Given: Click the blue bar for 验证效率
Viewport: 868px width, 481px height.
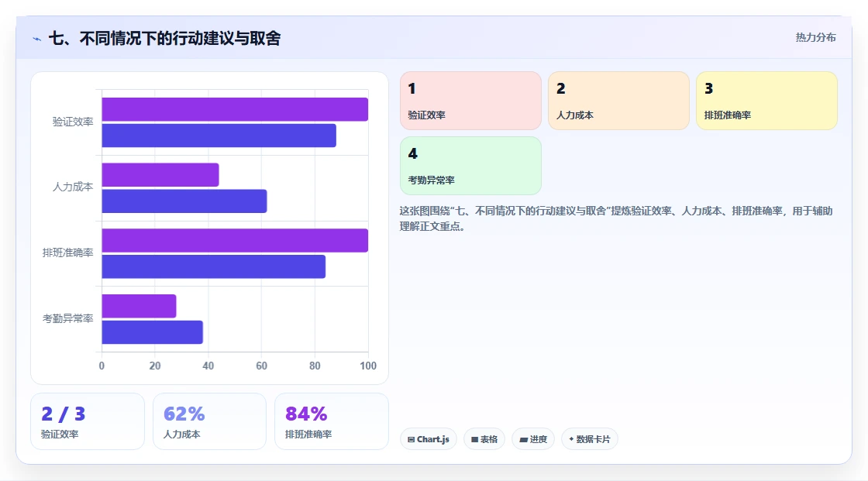Looking at the screenshot, I should pyautogui.click(x=219, y=136).
